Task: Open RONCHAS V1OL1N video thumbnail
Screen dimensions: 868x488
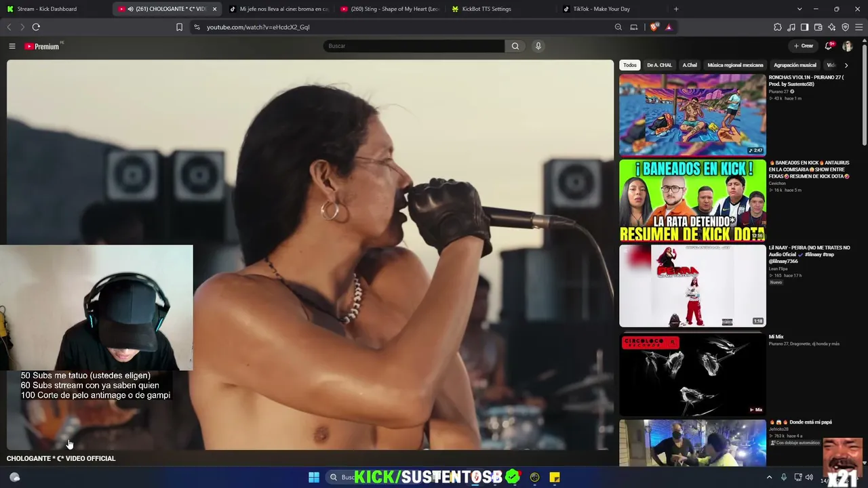Action: [692, 115]
